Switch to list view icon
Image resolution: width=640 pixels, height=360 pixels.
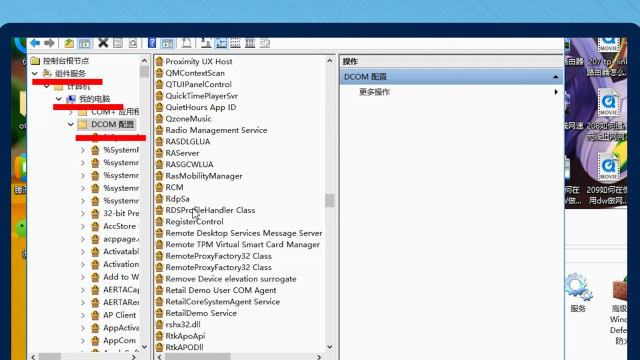coord(236,43)
